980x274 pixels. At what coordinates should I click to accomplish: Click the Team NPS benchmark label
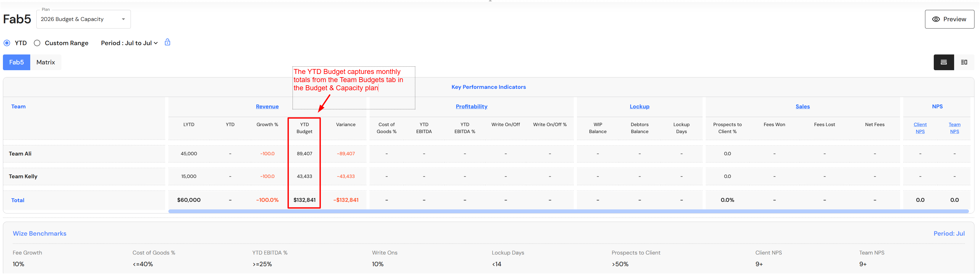(872, 253)
